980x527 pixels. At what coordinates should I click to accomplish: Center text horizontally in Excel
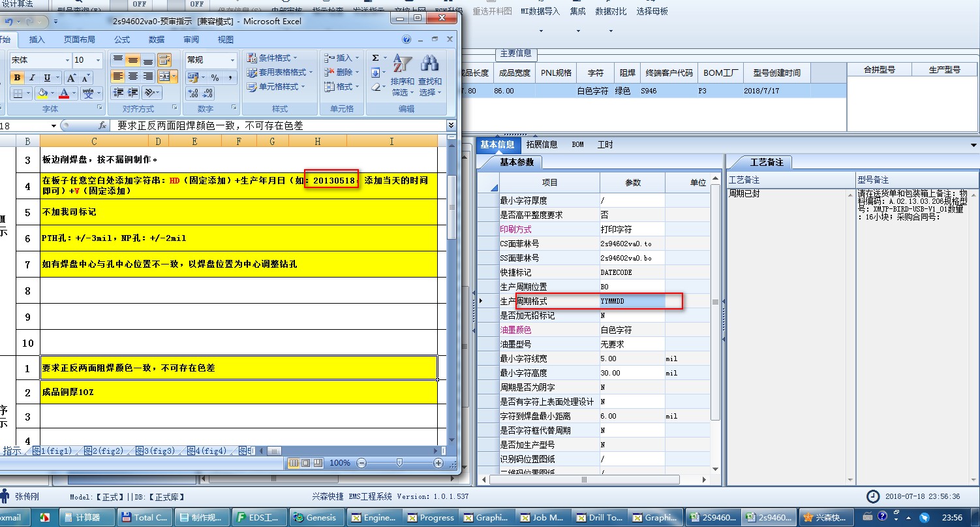(x=133, y=76)
